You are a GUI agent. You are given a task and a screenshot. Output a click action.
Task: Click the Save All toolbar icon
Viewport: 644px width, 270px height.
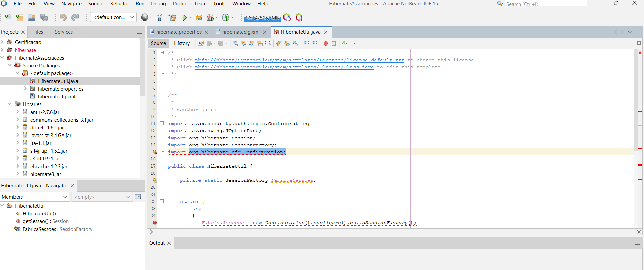coord(44,17)
